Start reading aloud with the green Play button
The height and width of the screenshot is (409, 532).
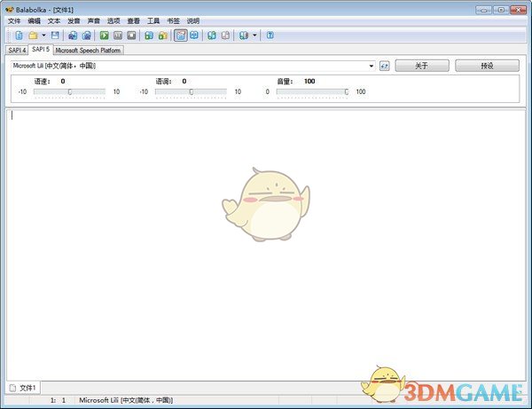[x=104, y=35]
